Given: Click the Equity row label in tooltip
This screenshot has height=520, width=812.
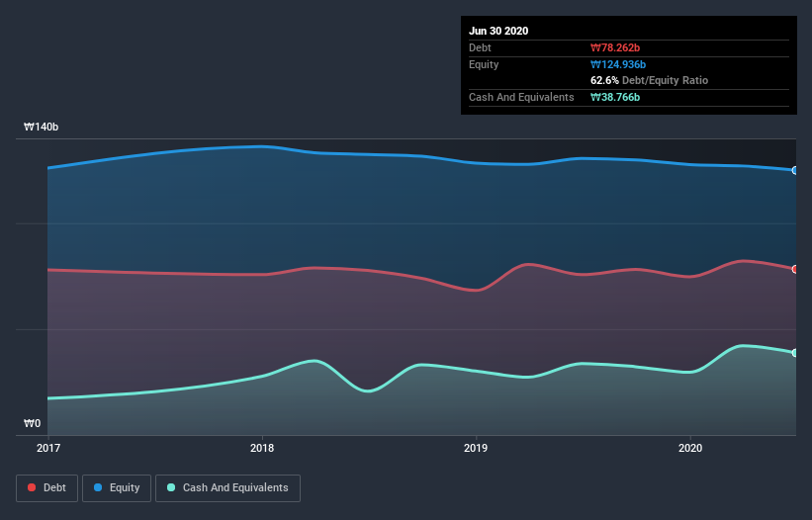Looking at the screenshot, I should click(484, 64).
